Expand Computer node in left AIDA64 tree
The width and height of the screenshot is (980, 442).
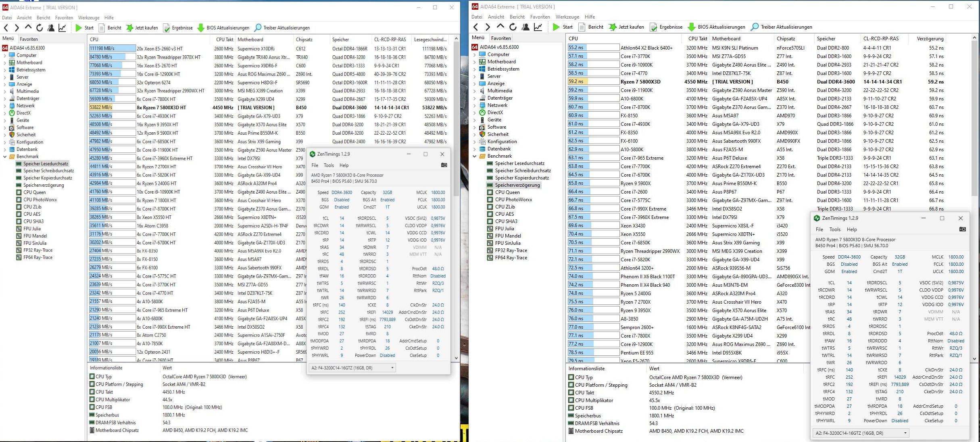(x=5, y=55)
